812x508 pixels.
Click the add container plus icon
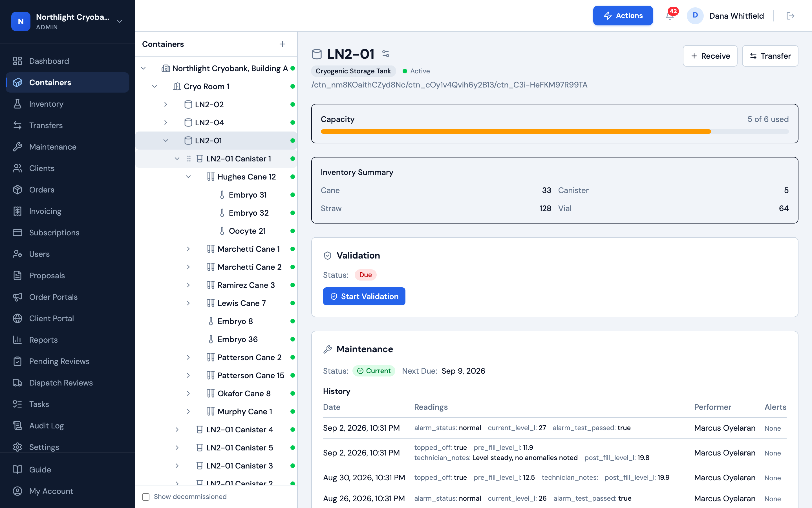pos(283,44)
